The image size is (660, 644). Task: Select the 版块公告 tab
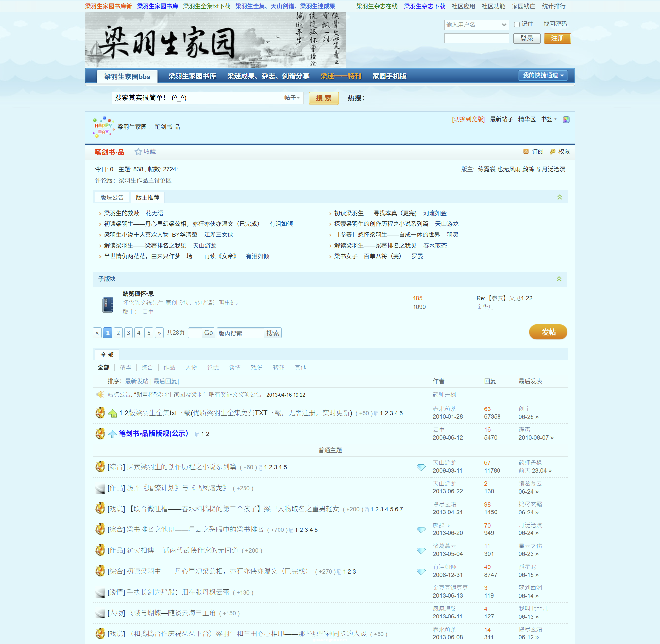[111, 197]
